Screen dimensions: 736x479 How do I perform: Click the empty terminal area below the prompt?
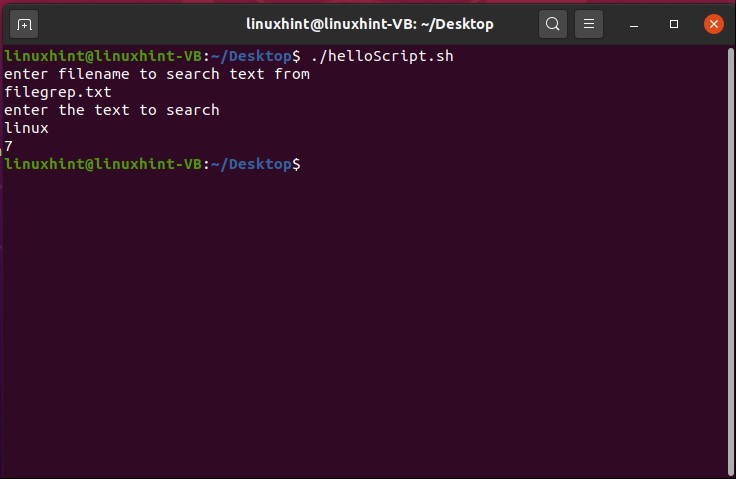368,320
